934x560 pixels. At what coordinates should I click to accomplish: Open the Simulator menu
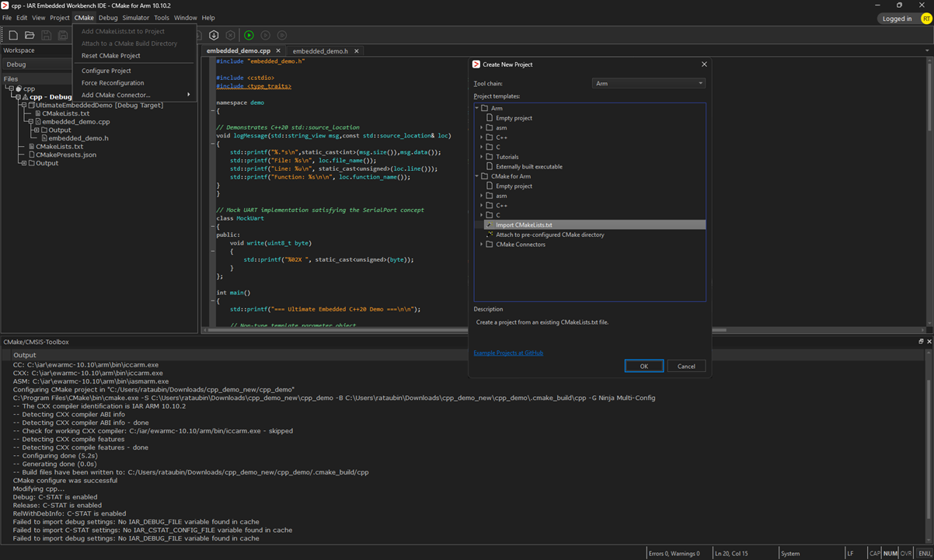click(x=136, y=18)
